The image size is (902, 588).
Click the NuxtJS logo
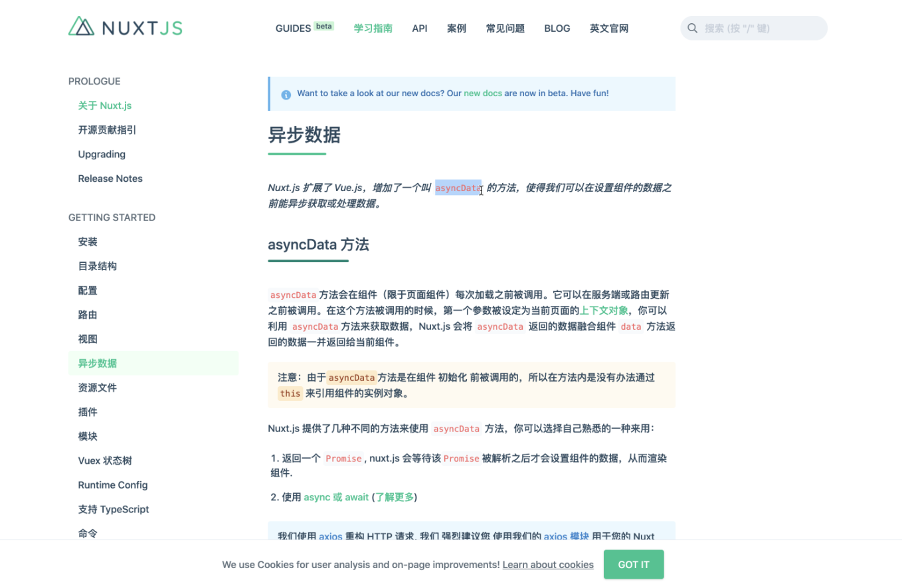pos(126,27)
